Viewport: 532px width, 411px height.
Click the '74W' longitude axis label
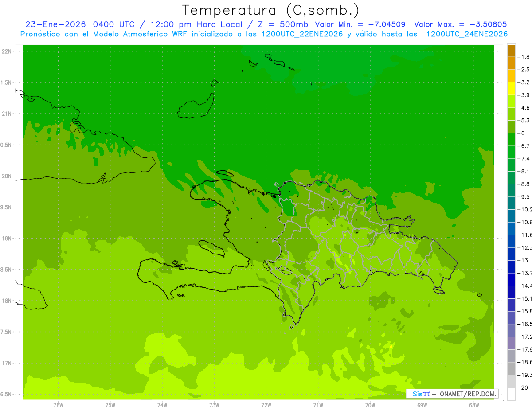tap(162, 405)
